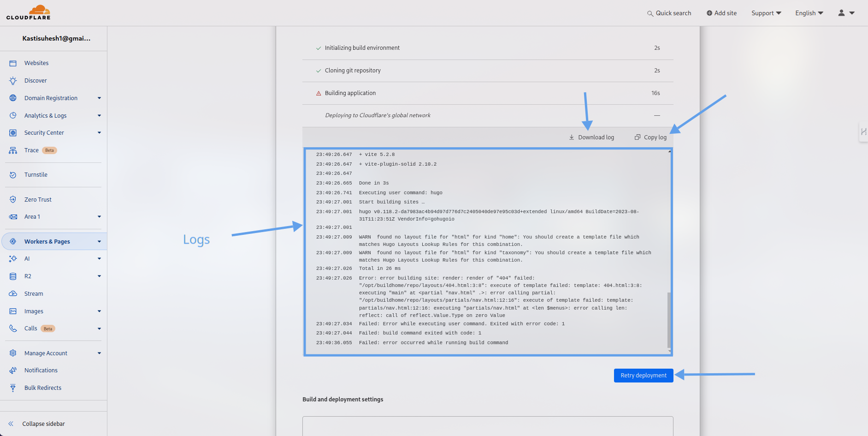The image size is (868, 436).
Task: Click the build log vertical scrollbar
Action: [x=669, y=318]
